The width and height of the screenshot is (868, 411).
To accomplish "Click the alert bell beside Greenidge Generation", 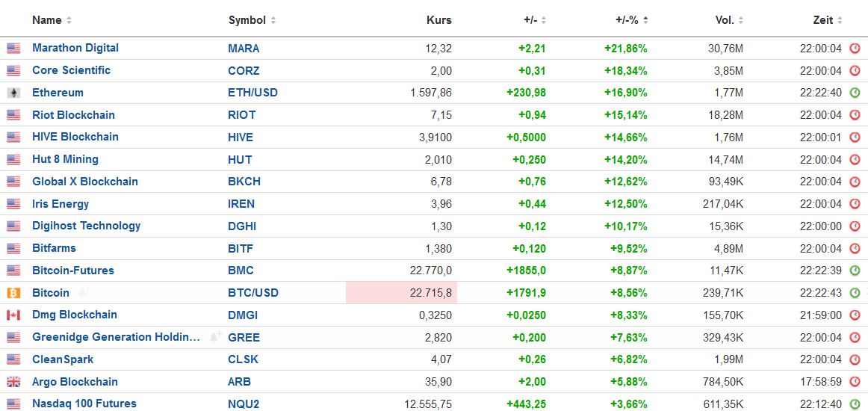I will [x=215, y=337].
